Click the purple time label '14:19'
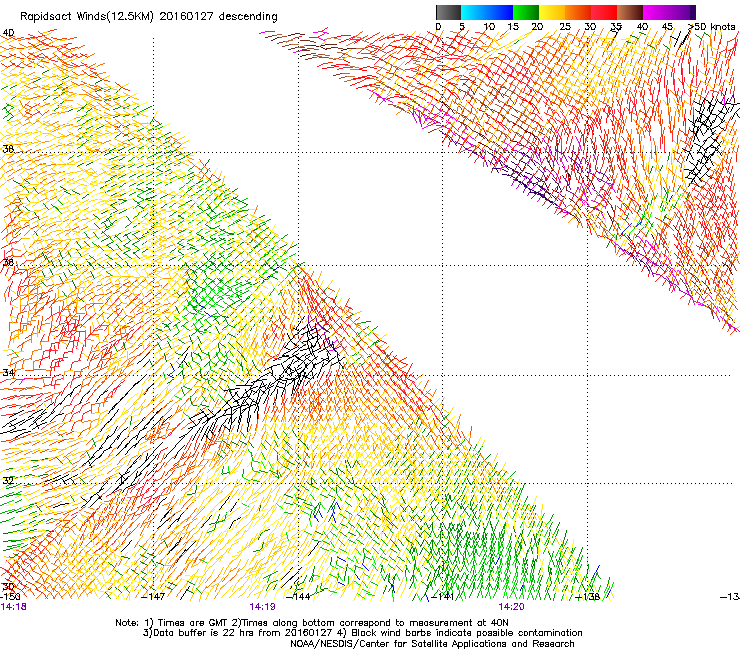This screenshot has width=740, height=650. tap(262, 607)
